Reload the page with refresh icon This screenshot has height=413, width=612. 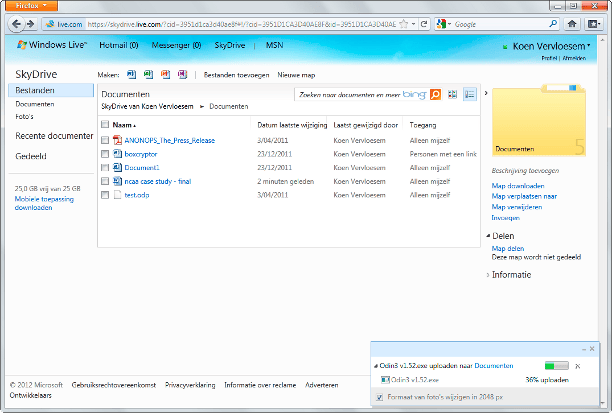[424, 24]
